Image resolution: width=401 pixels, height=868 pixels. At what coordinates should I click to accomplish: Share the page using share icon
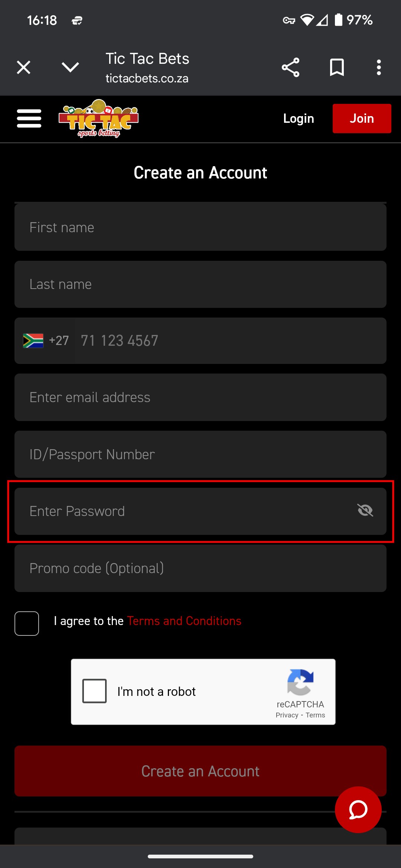pyautogui.click(x=290, y=68)
